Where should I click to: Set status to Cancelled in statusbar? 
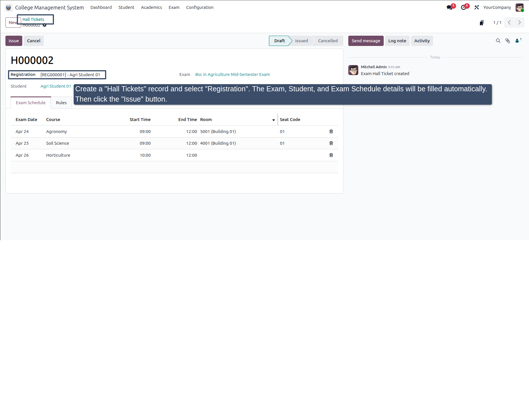coord(328,41)
